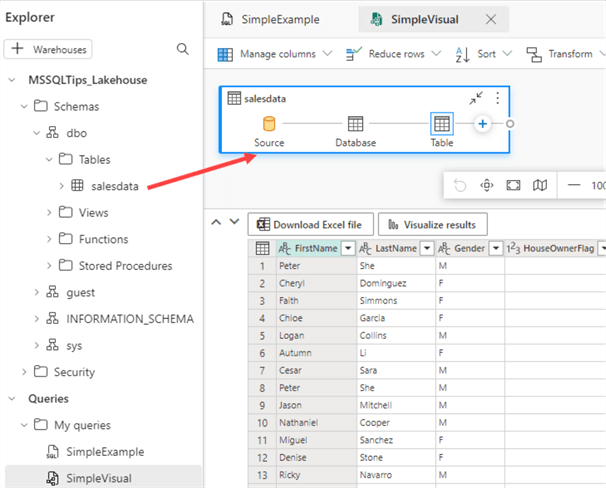
Task: Expand the Views folder
Action: [50, 212]
